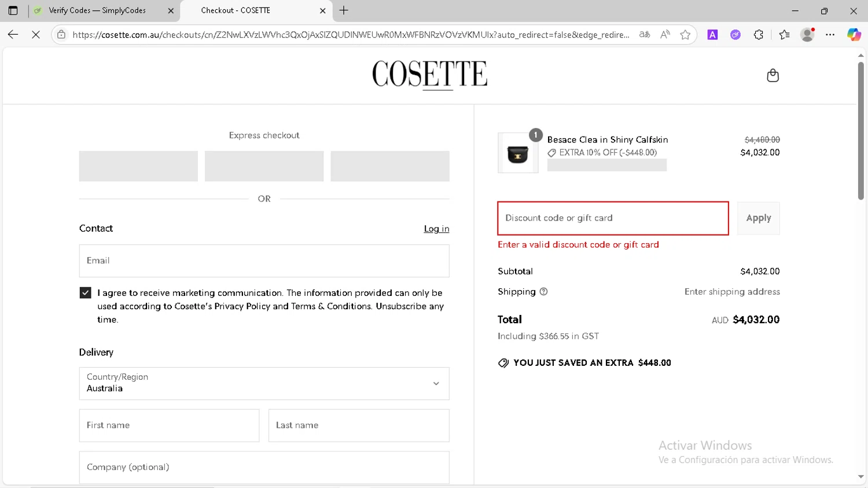
Task: Open the browser profile avatar
Action: tap(807, 35)
